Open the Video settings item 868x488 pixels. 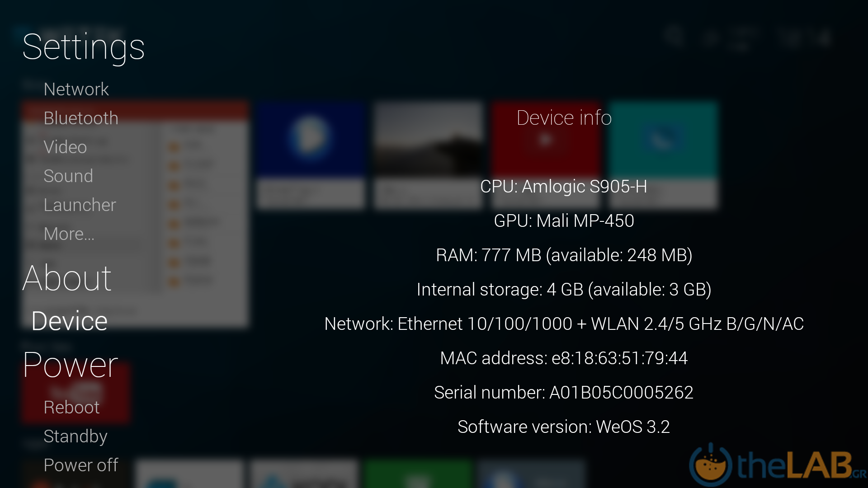tap(65, 147)
